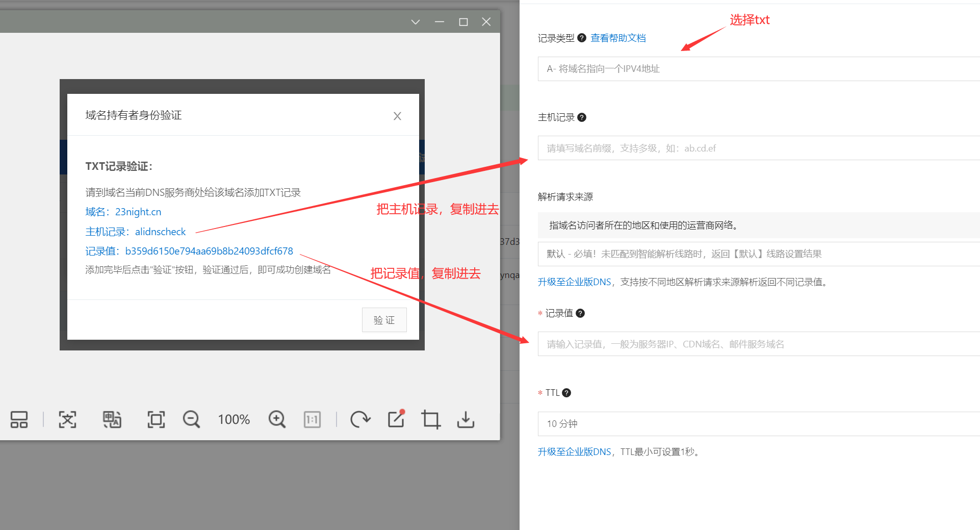Maximize the image viewer window
Screen dimensions: 980x530
click(x=463, y=22)
